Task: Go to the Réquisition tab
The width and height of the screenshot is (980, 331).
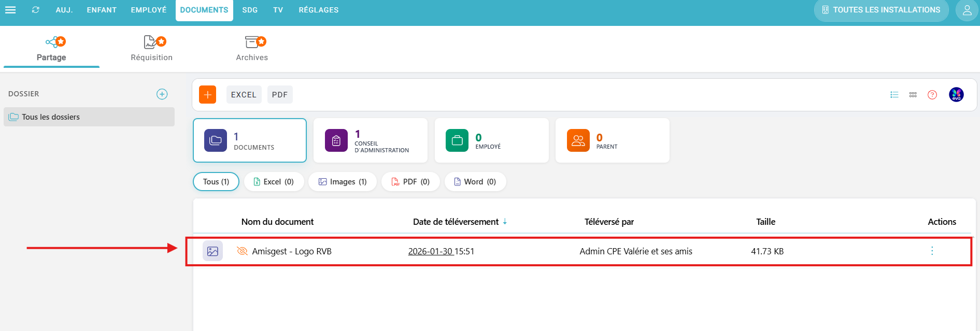Action: point(151,49)
